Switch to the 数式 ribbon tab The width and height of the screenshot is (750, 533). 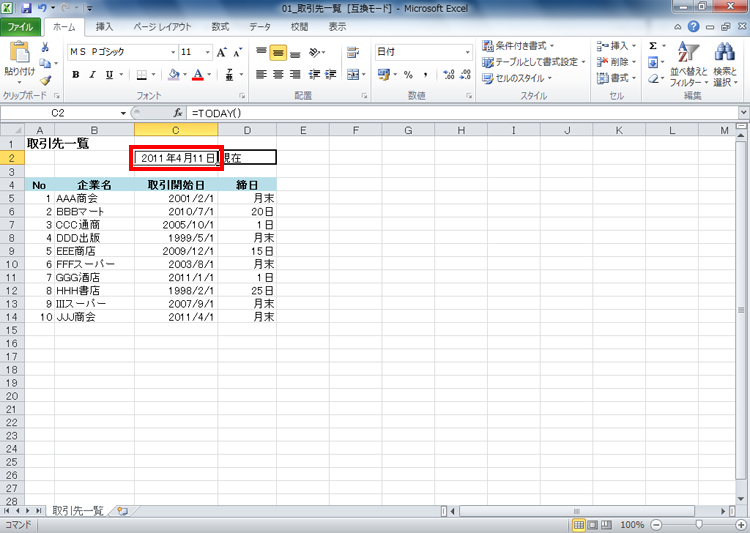pos(220,27)
